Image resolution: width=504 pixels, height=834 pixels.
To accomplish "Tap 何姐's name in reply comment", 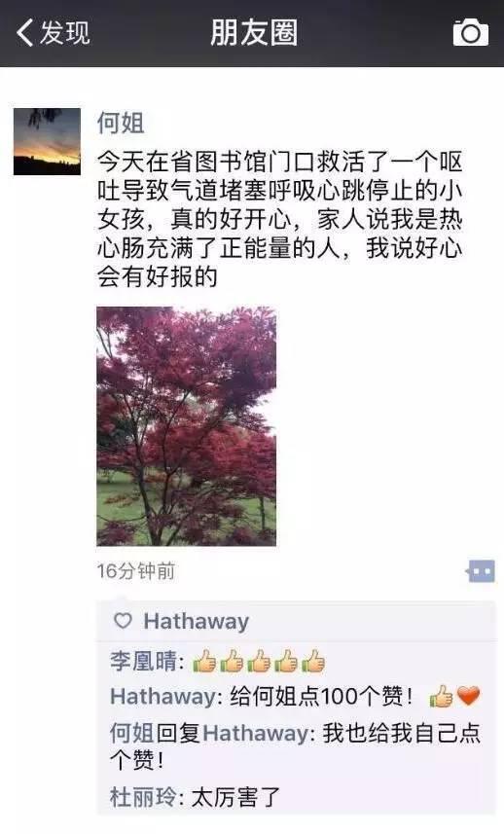I will tap(132, 733).
